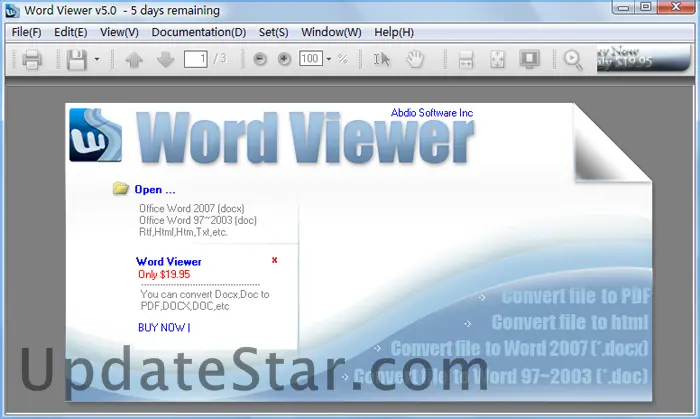Select the text selection cursor tool
Screen dimensions: 700x419
click(x=382, y=59)
